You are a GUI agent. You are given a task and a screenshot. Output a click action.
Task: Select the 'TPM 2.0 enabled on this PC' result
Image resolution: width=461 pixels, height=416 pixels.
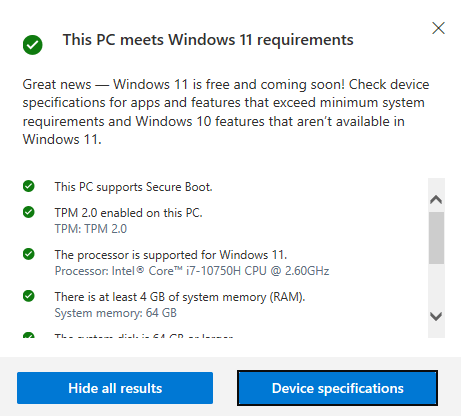coord(128,213)
